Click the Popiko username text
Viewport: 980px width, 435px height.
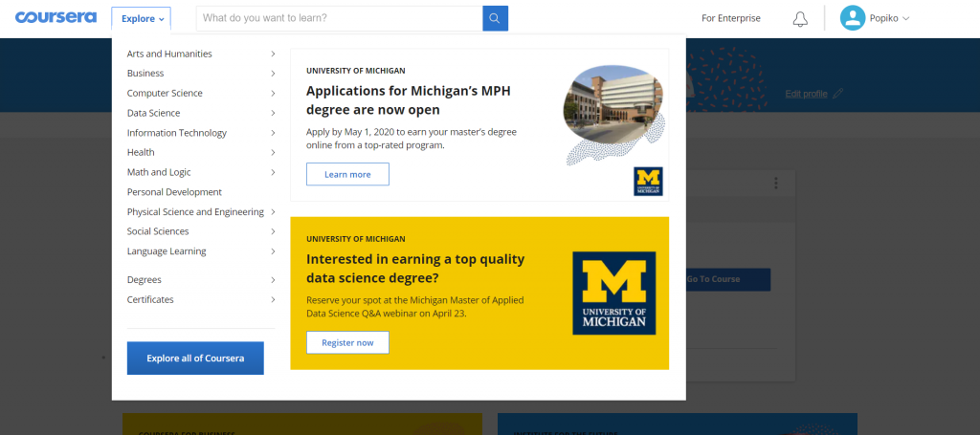click(883, 19)
